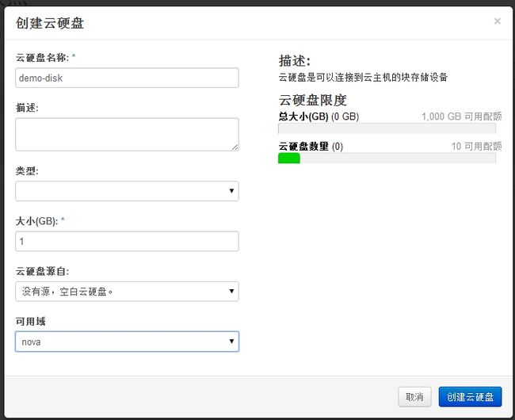
Task: Click the 1,000 GB 可用配额 text
Action: coord(461,116)
